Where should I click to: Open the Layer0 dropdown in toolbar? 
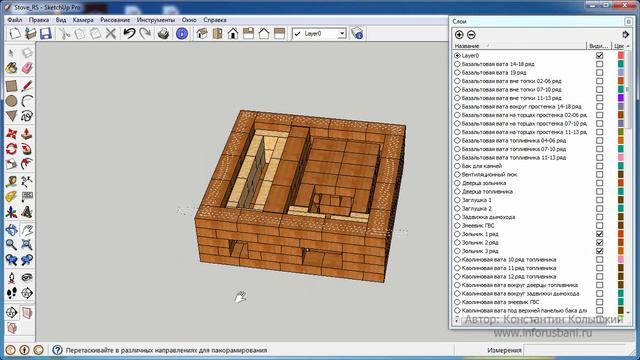(342, 33)
